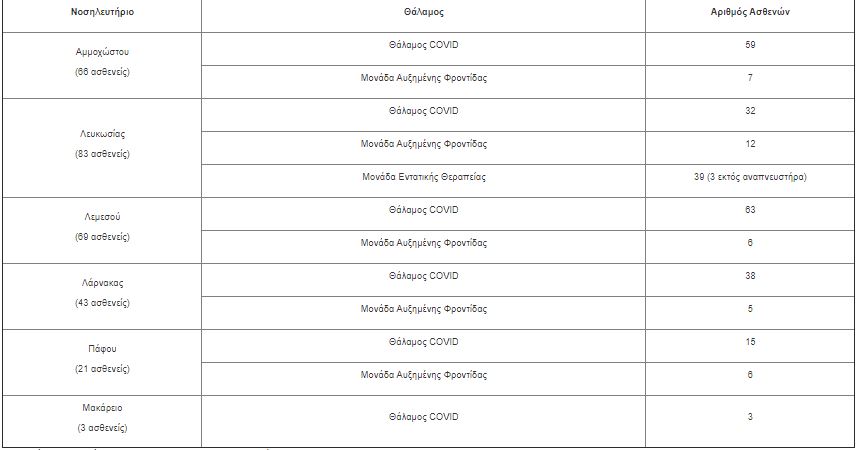Click patient count 15 for Πάφου

point(750,342)
